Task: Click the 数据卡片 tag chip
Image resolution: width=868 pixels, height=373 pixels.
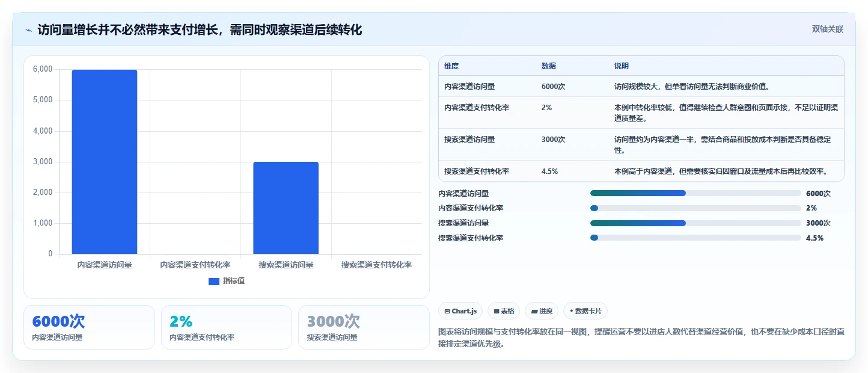Action: click(585, 311)
